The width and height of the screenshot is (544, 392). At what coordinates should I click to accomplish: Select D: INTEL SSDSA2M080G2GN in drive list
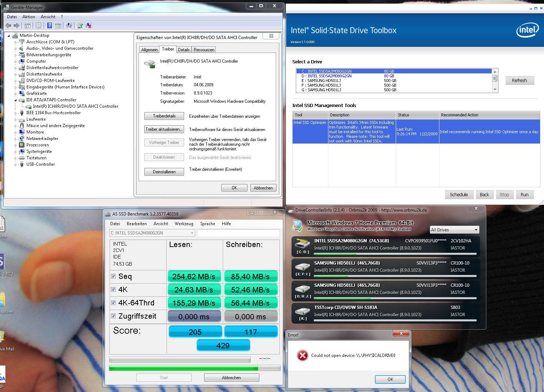pyautogui.click(x=394, y=76)
